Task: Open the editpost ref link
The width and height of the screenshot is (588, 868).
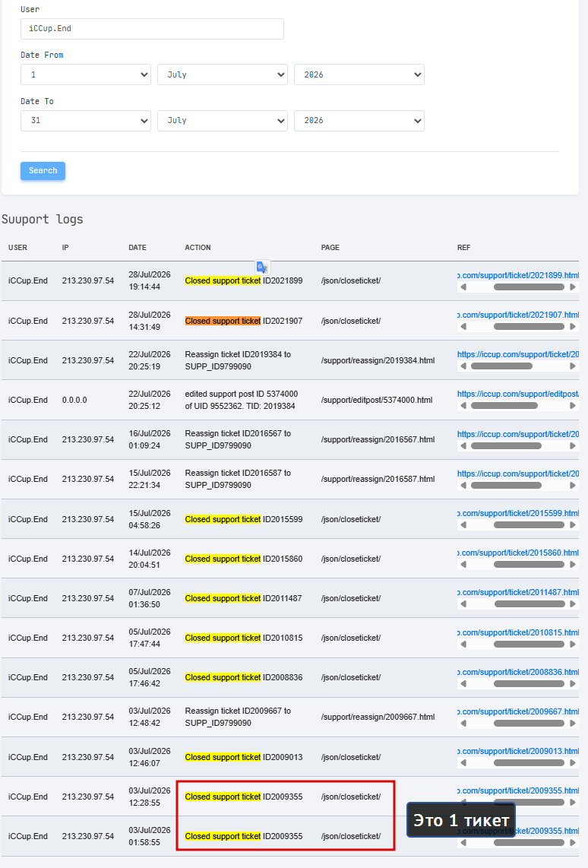Action: point(518,394)
